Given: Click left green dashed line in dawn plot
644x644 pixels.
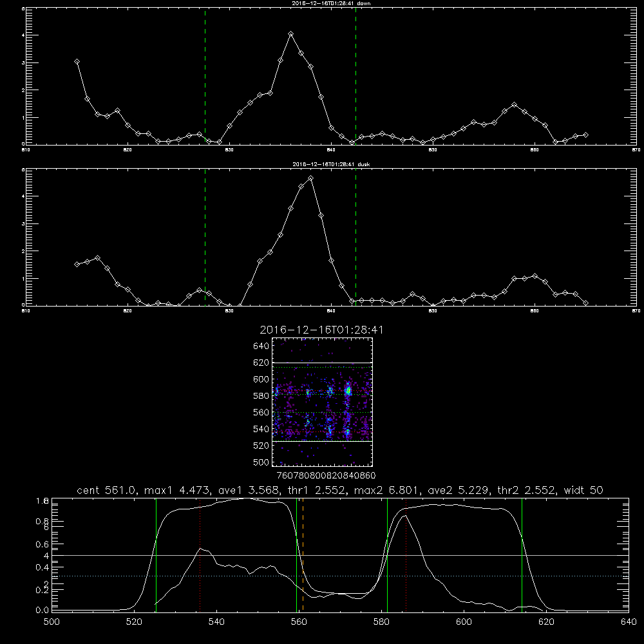Looking at the screenshot, I should click(205, 76).
